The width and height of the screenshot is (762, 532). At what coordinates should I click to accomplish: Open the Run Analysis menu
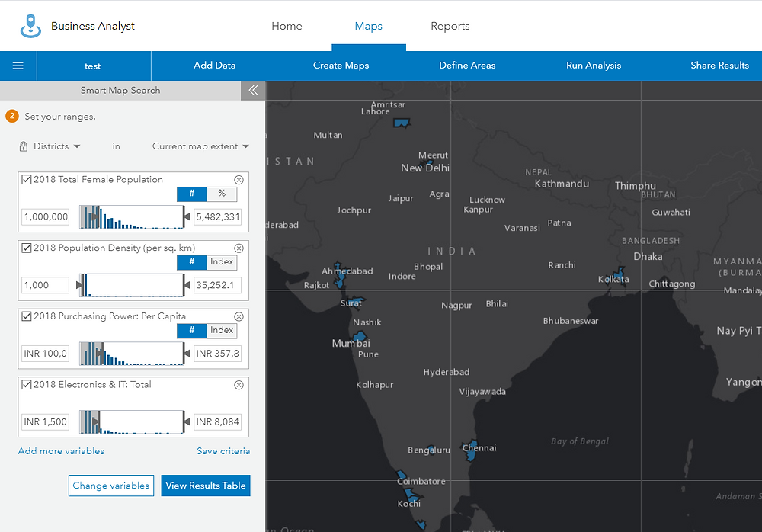594,66
